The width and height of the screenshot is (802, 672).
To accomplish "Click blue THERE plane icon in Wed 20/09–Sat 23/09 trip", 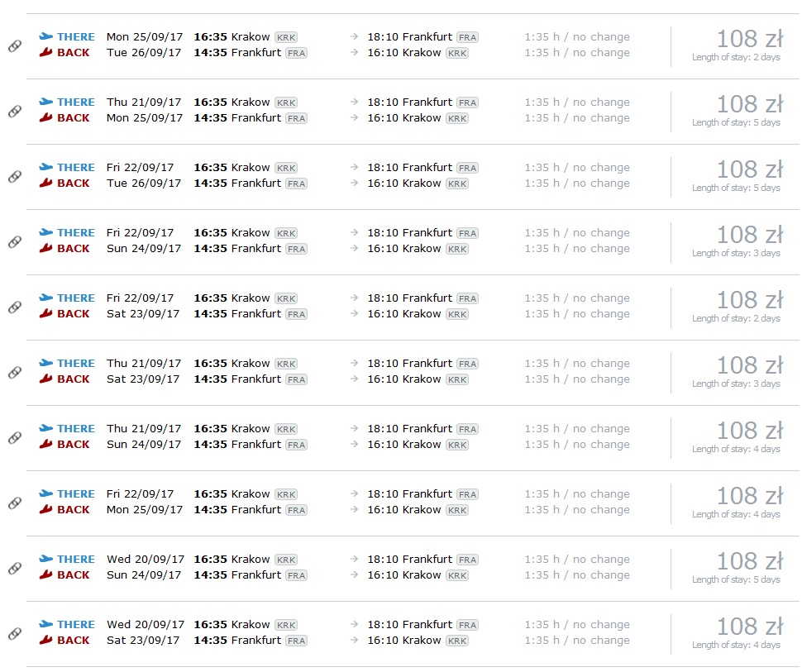I will (x=46, y=624).
